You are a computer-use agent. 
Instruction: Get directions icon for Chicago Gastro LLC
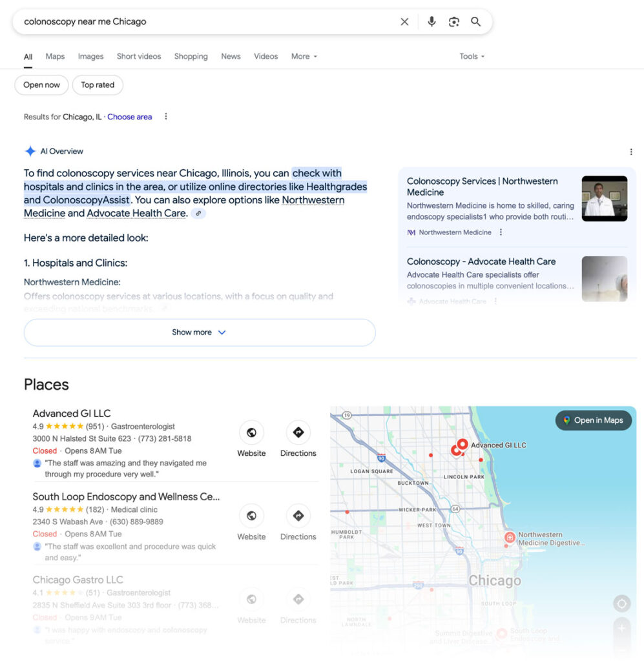(298, 600)
